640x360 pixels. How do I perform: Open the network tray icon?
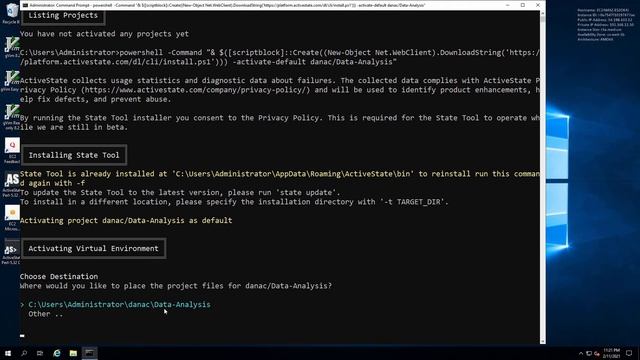point(589,353)
